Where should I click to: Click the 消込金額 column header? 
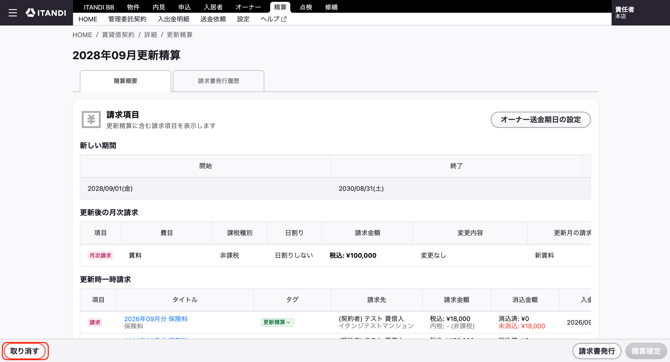point(525,300)
